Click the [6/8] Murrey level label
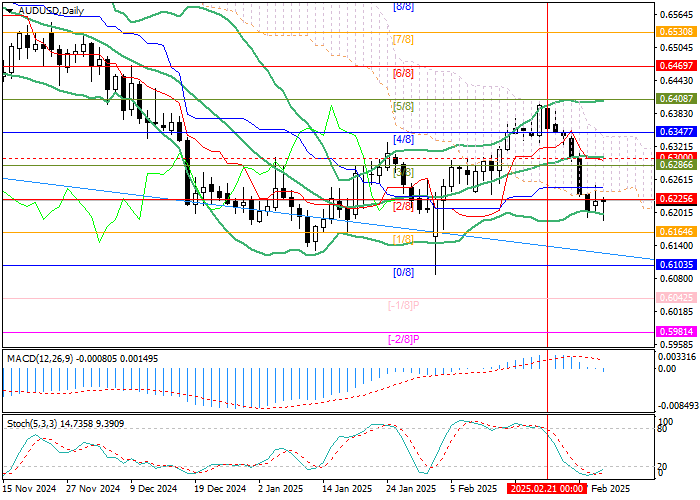Screen dimensions: 700x500 (403, 73)
